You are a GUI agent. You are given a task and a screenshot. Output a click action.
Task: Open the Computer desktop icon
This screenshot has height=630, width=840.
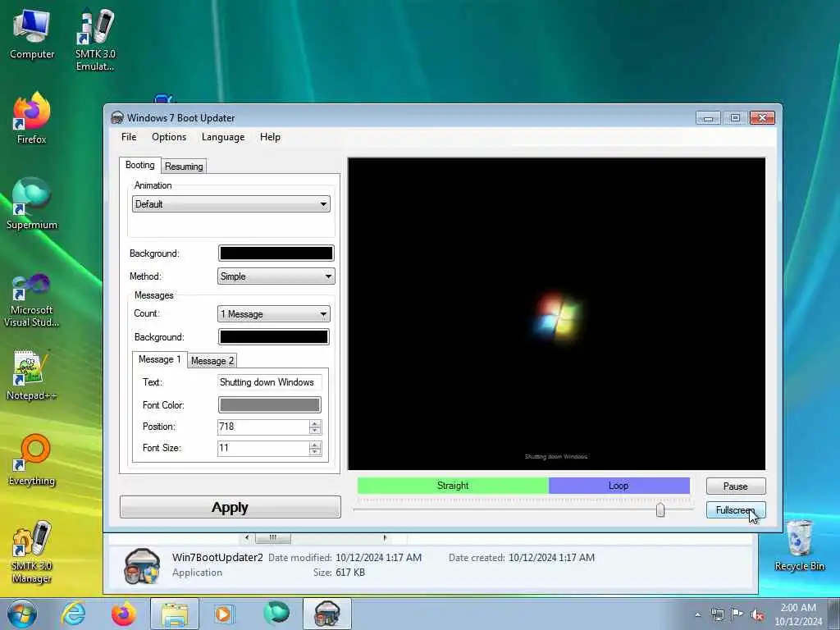(x=32, y=34)
